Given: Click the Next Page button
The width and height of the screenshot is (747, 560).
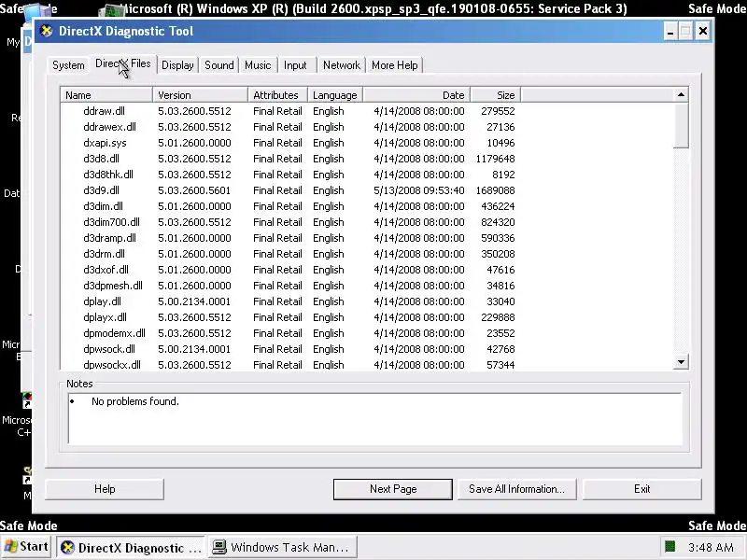Looking at the screenshot, I should tap(393, 489).
